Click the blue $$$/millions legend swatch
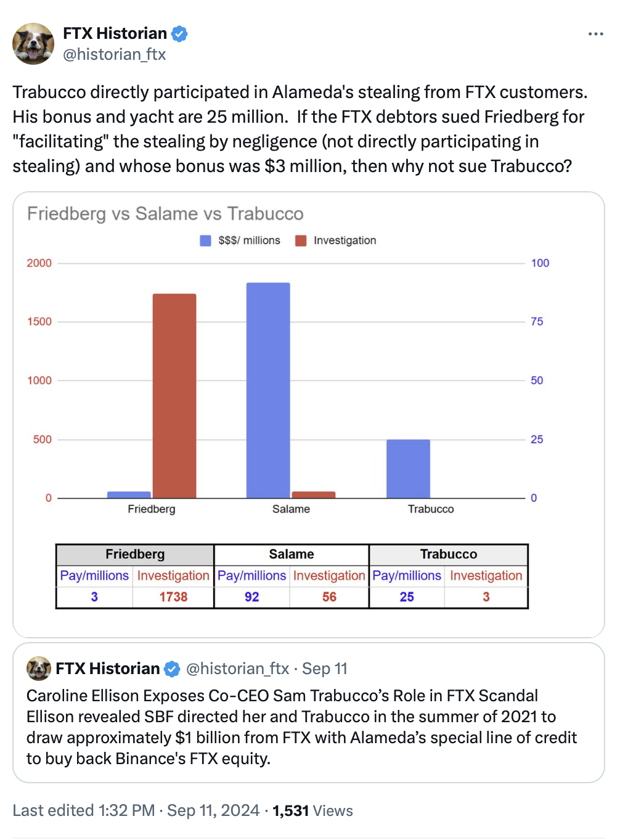Viewport: 620px width, 840px height. pos(206,241)
